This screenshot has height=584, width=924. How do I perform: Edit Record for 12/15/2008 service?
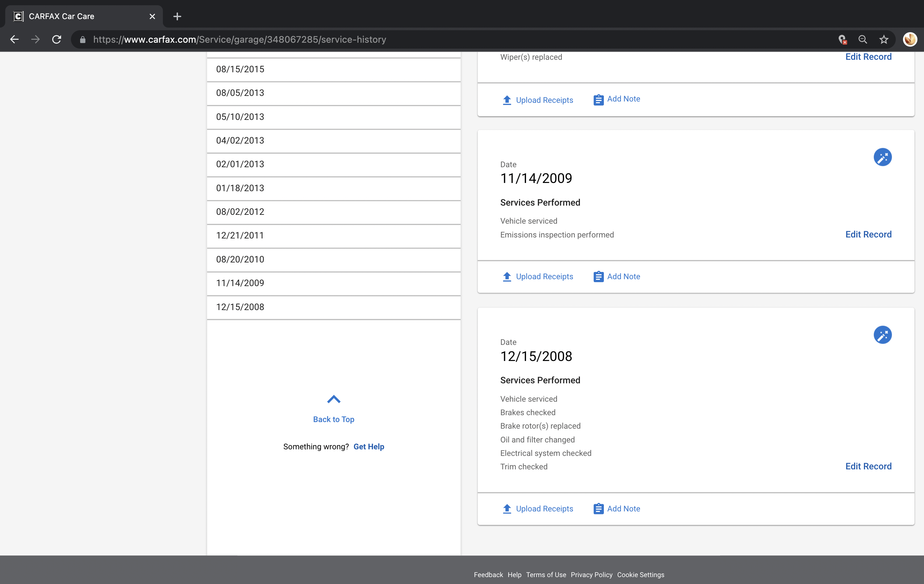tap(868, 466)
